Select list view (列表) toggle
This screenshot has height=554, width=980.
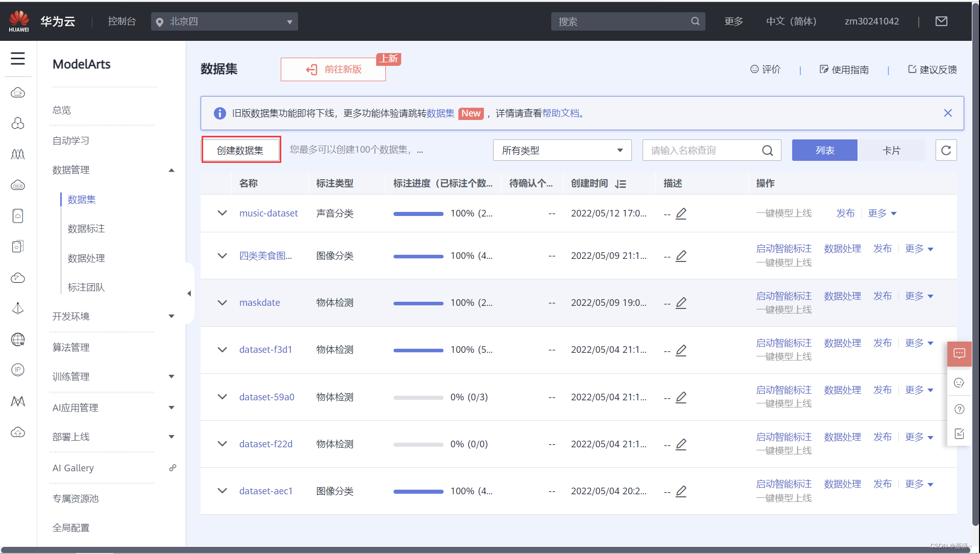824,150
